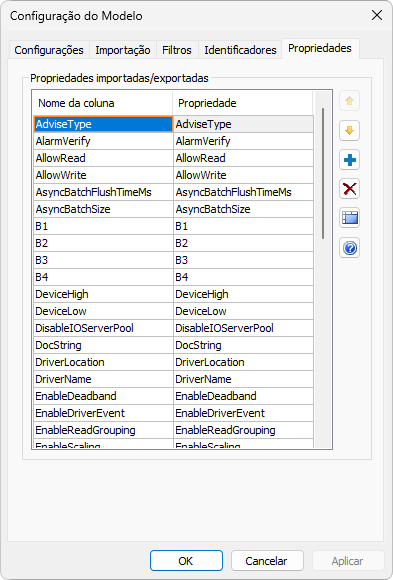Select B3 cell in Propriedade column
This screenshot has height=580, width=393.
(x=243, y=260)
